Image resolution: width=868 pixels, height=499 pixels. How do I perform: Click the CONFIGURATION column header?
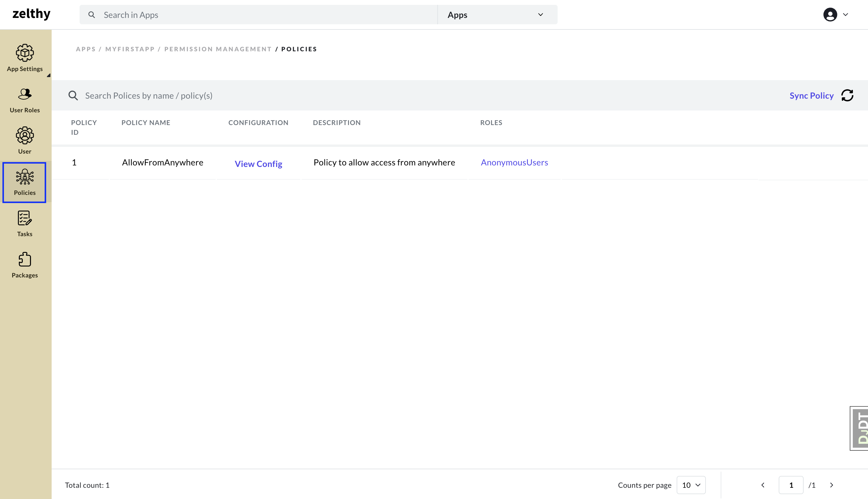pos(258,122)
